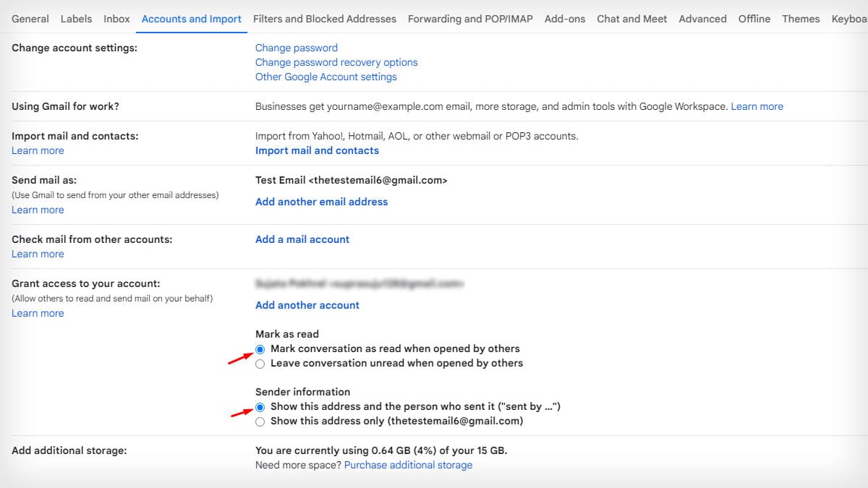Screen dimensions: 868x488
Task: Open the Filters and Blocked Addresses tab
Action: [x=324, y=19]
